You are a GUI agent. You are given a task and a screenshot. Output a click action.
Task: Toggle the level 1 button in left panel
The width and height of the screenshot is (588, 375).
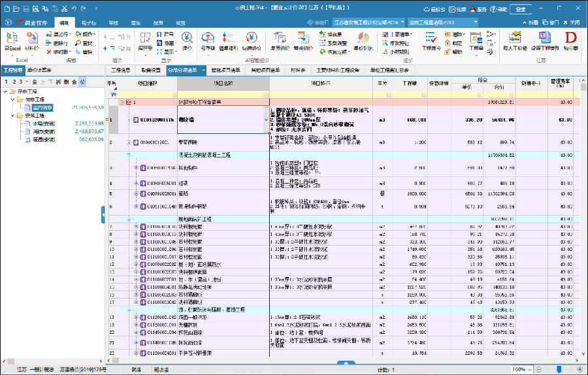pos(6,82)
